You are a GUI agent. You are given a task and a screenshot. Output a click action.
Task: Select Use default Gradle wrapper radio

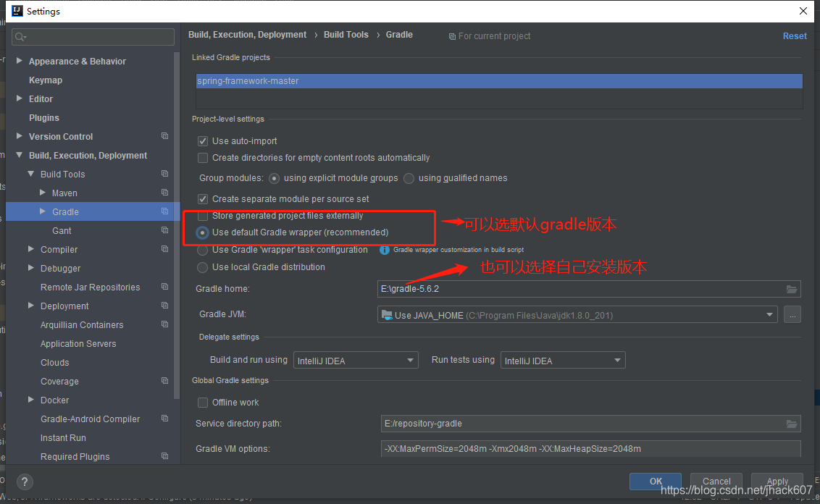[202, 232]
